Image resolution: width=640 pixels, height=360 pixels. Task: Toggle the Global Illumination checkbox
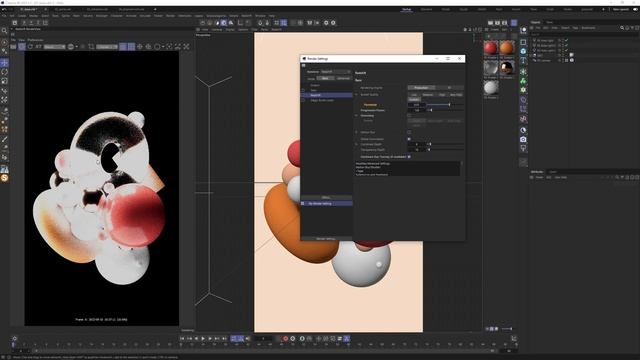click(409, 139)
